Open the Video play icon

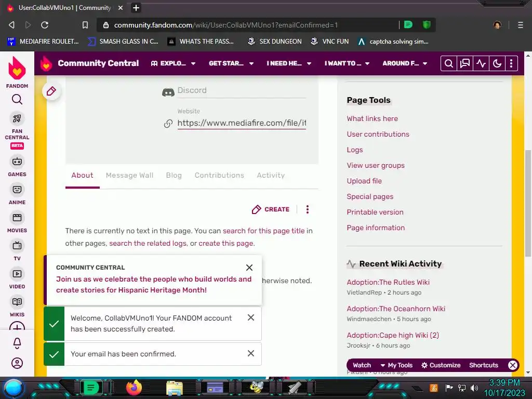click(17, 274)
